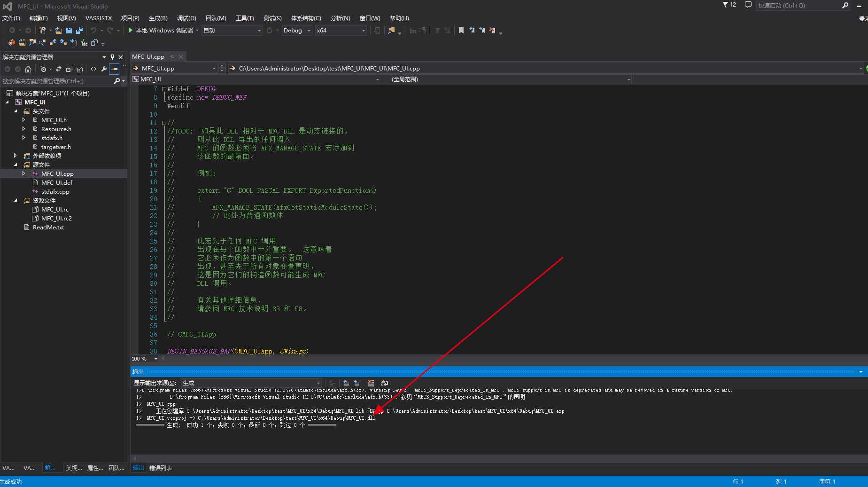Screen dimensions: 868x487
Task: Go to previous bookmark icon
Action: tap(472, 30)
